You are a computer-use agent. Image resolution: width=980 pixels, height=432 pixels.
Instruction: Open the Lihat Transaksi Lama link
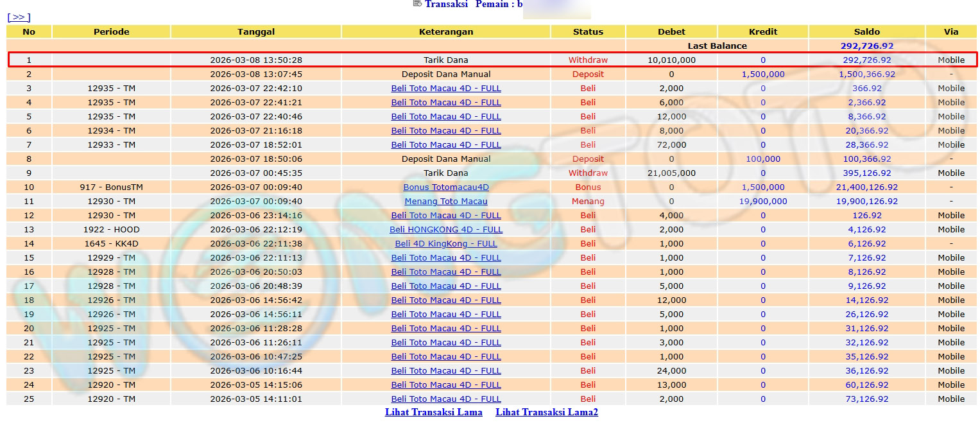click(x=433, y=412)
